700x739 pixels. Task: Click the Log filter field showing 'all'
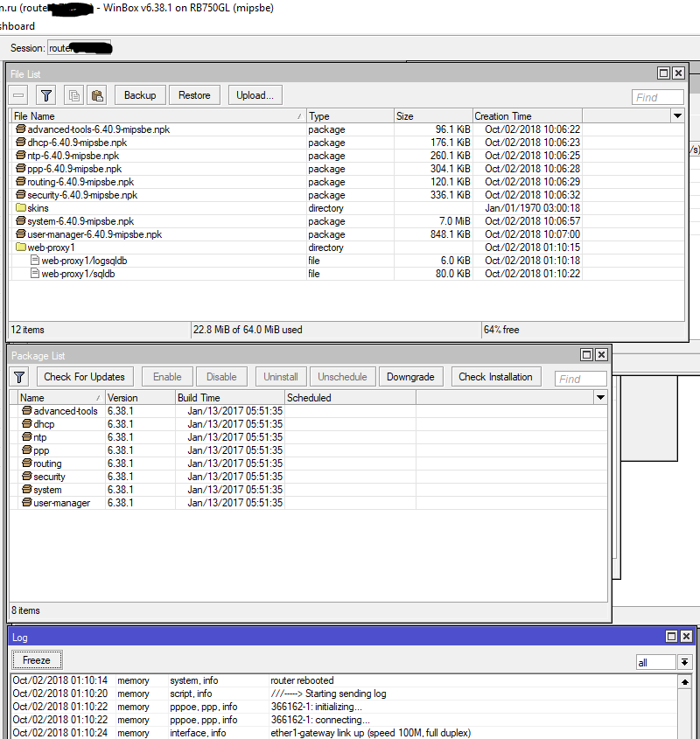[656, 663]
